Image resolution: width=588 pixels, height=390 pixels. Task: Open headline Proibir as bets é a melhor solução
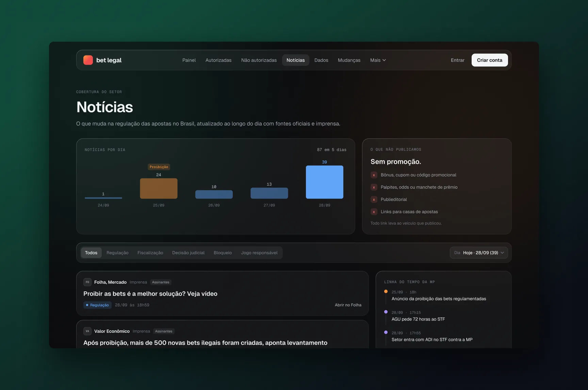click(x=150, y=294)
